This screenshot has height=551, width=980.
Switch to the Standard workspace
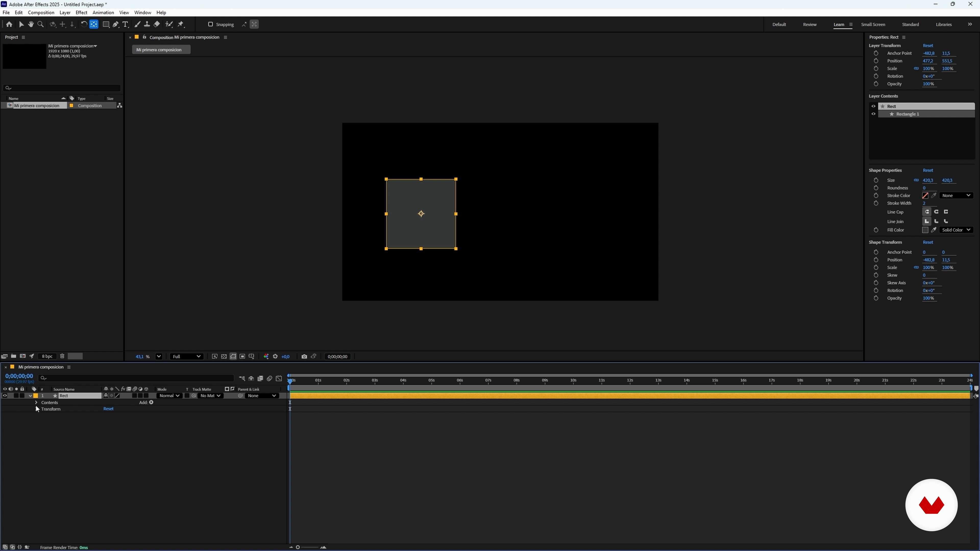coord(910,24)
